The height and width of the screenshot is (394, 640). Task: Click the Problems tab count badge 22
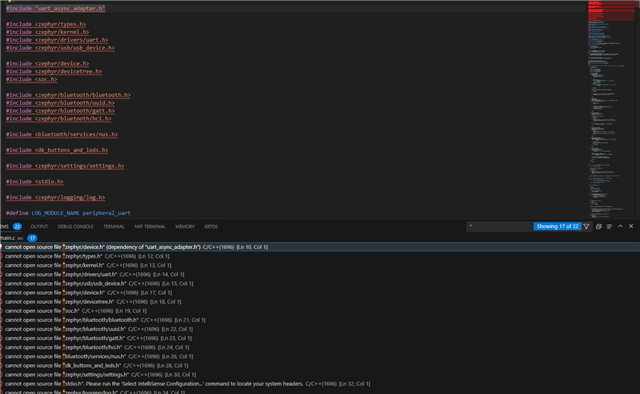(17, 227)
